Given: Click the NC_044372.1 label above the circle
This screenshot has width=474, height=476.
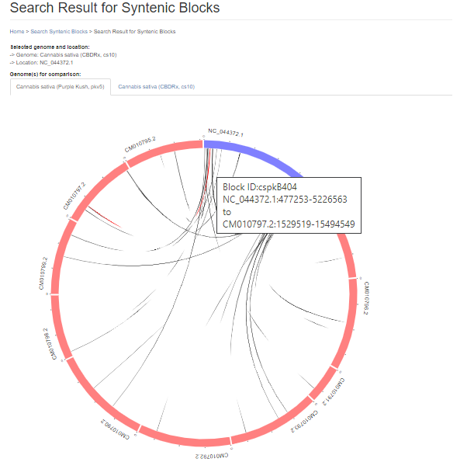Looking at the screenshot, I should tap(226, 133).
